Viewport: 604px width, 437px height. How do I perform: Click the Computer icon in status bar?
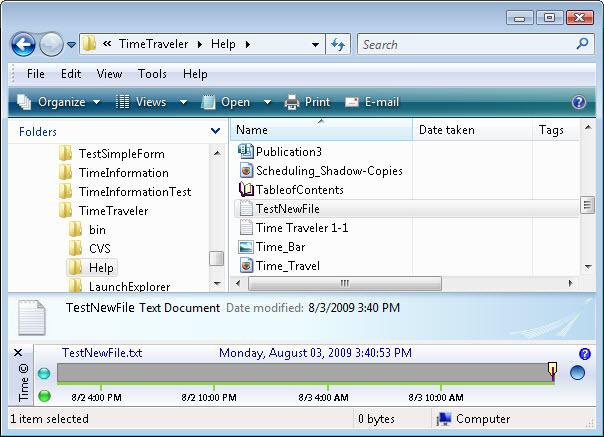[444, 419]
